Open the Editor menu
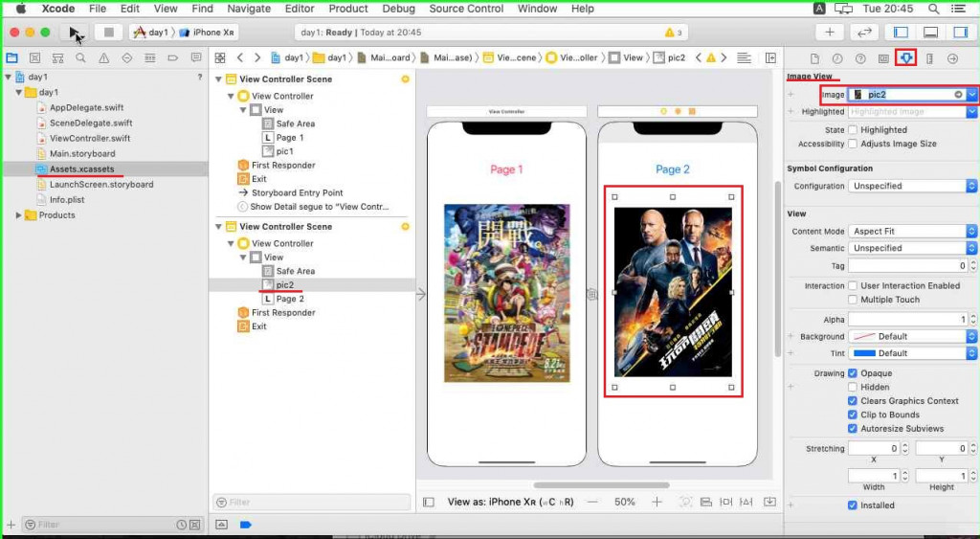This screenshot has height=539, width=980. [300, 9]
